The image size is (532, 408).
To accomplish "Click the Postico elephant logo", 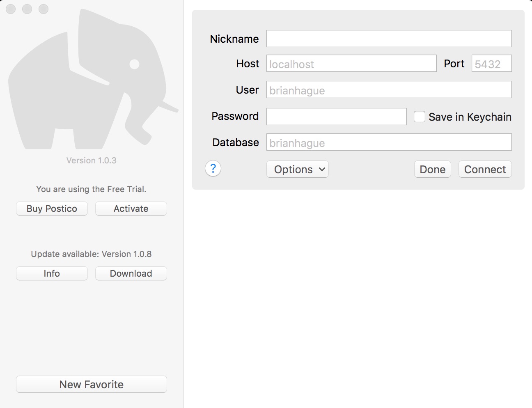I will [93, 80].
